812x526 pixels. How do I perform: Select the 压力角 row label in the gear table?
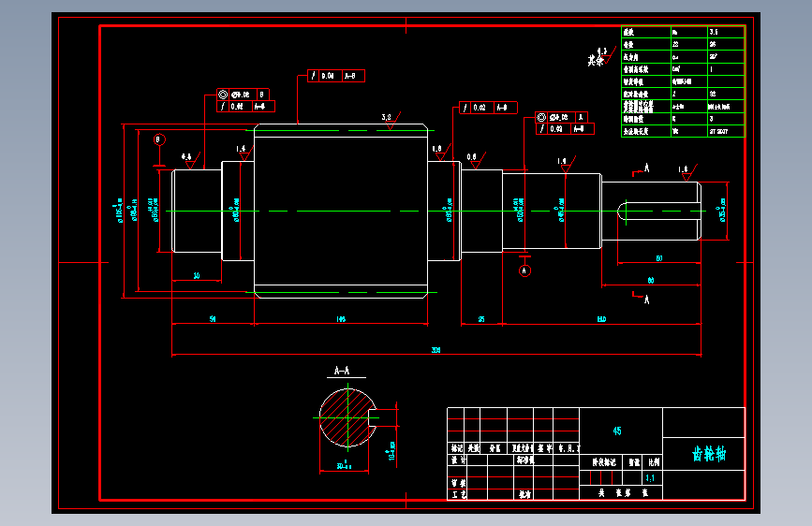tap(630, 57)
